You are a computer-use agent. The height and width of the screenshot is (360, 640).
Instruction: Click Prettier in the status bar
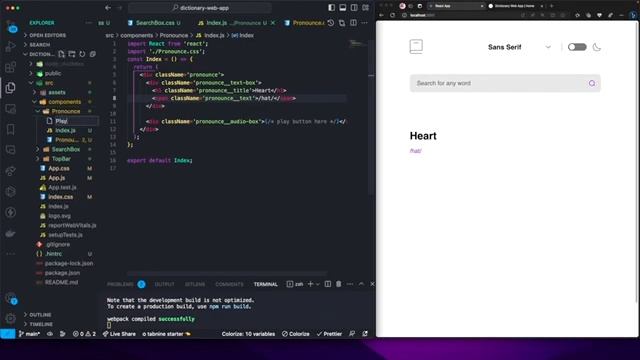click(329, 334)
